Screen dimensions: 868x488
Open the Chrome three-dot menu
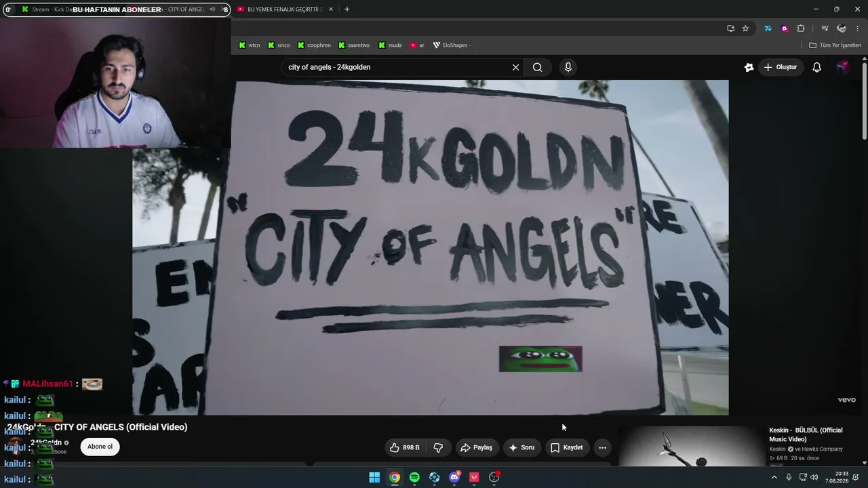858,28
